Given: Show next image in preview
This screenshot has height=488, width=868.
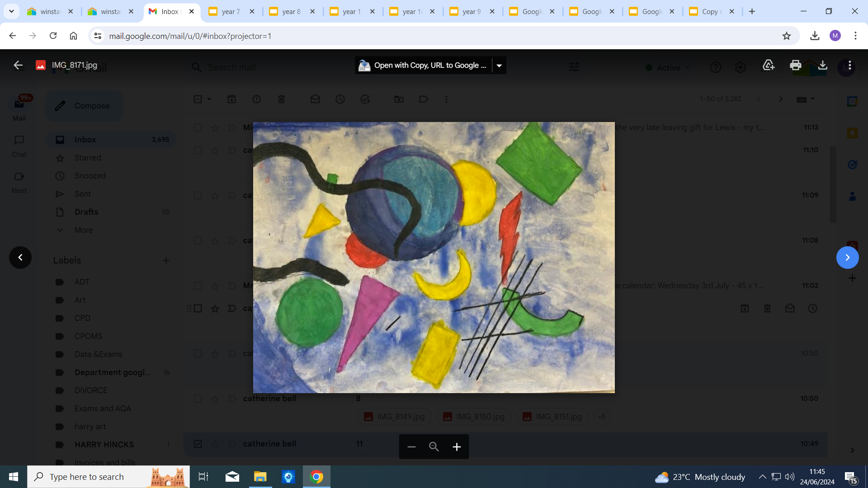Looking at the screenshot, I should click(x=847, y=258).
